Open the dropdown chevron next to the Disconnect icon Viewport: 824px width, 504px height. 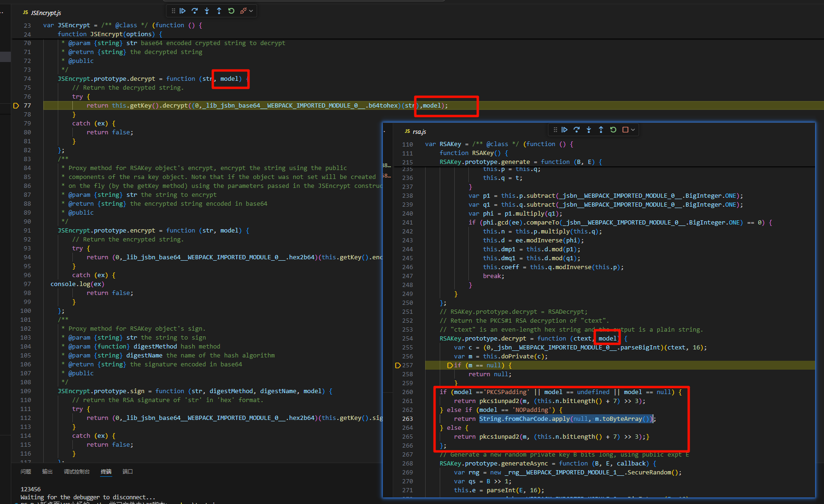coord(251,11)
